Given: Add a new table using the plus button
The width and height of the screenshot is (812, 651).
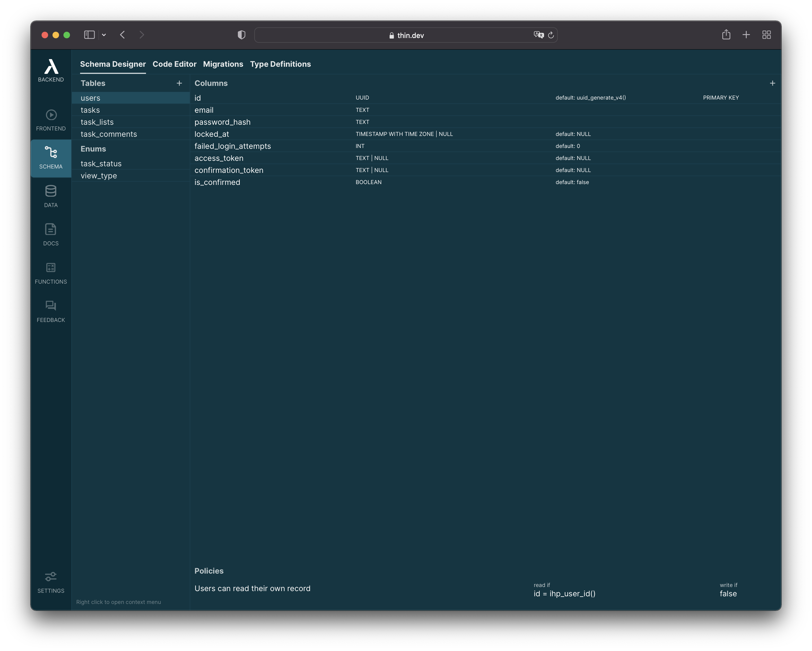Looking at the screenshot, I should pos(179,83).
